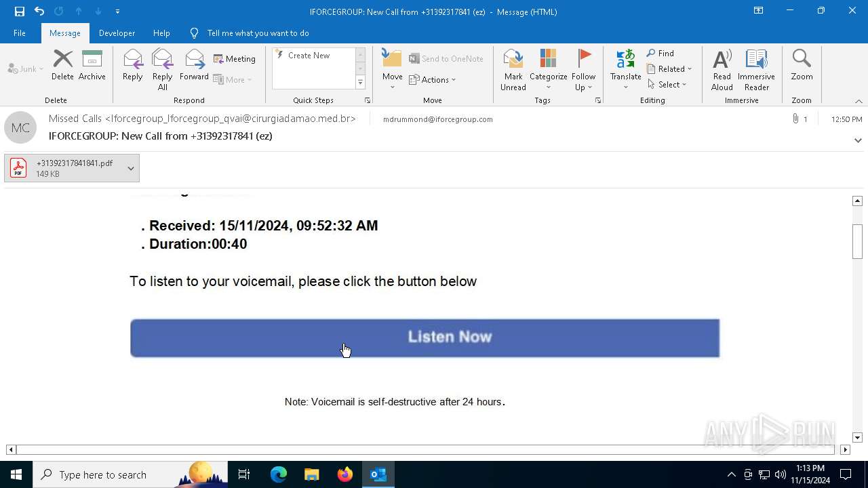Open File Explorer from the taskbar
Viewport: 868px width, 488px height.
click(312, 474)
